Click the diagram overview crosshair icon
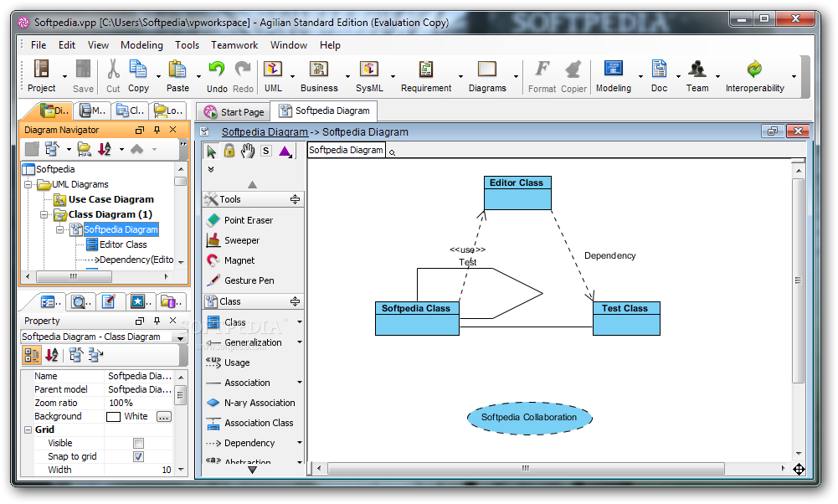 pos(799,470)
